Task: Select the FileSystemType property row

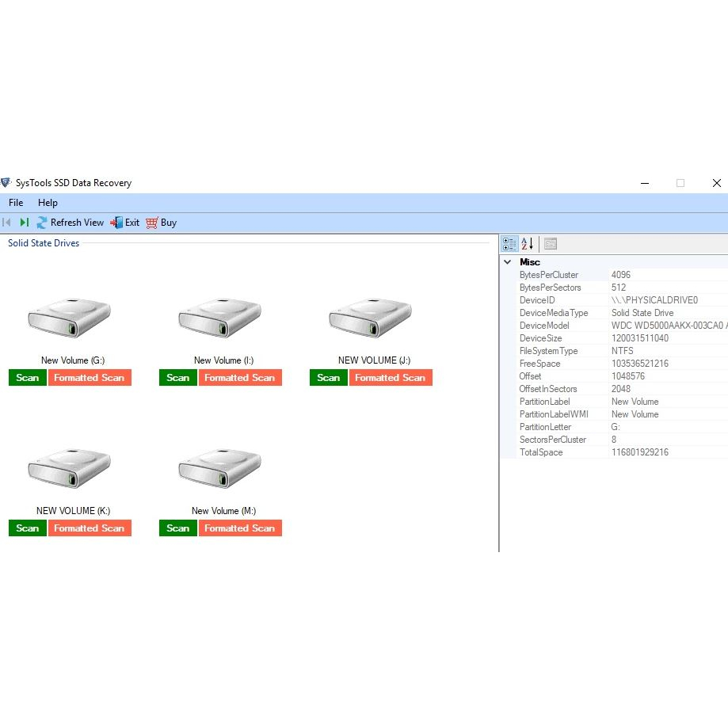Action: (622, 351)
